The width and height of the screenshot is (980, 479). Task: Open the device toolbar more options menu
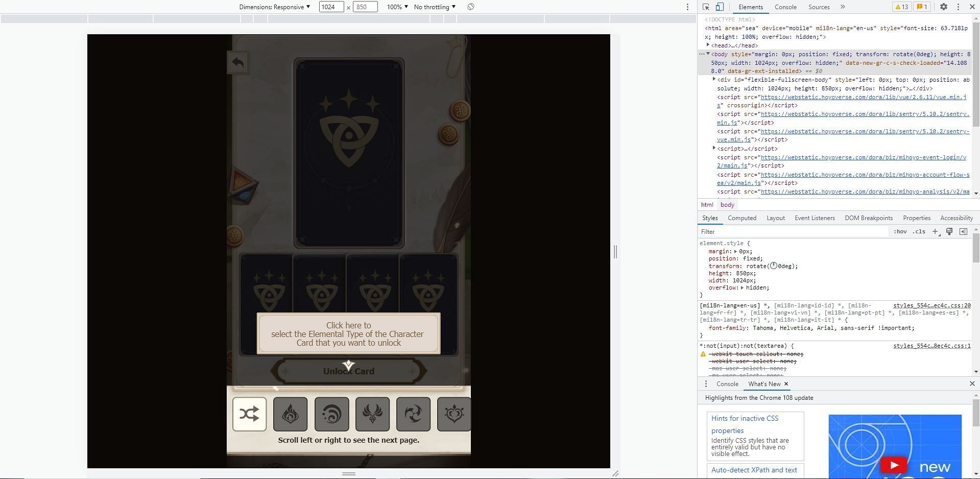[687, 7]
